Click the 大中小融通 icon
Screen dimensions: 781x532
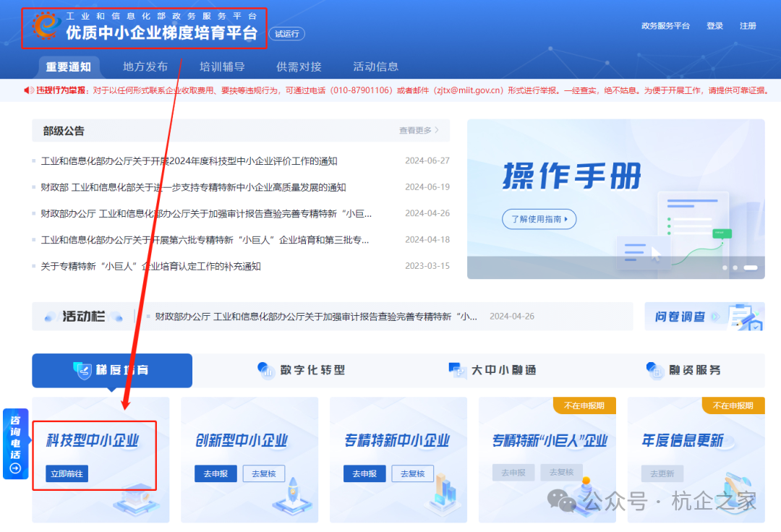pyautogui.click(x=458, y=370)
